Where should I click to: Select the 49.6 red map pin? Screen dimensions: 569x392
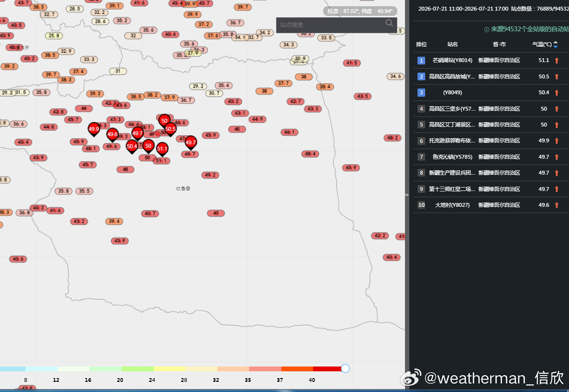click(112, 135)
